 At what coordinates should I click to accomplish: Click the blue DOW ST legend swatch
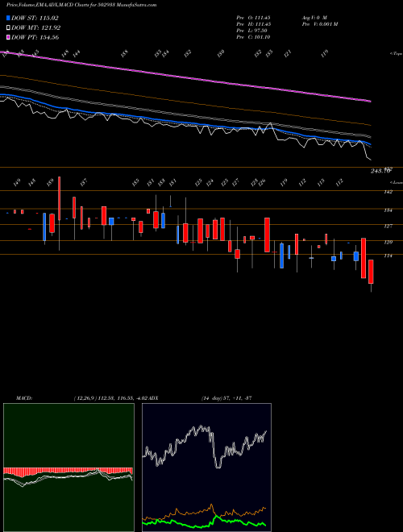click(9, 19)
